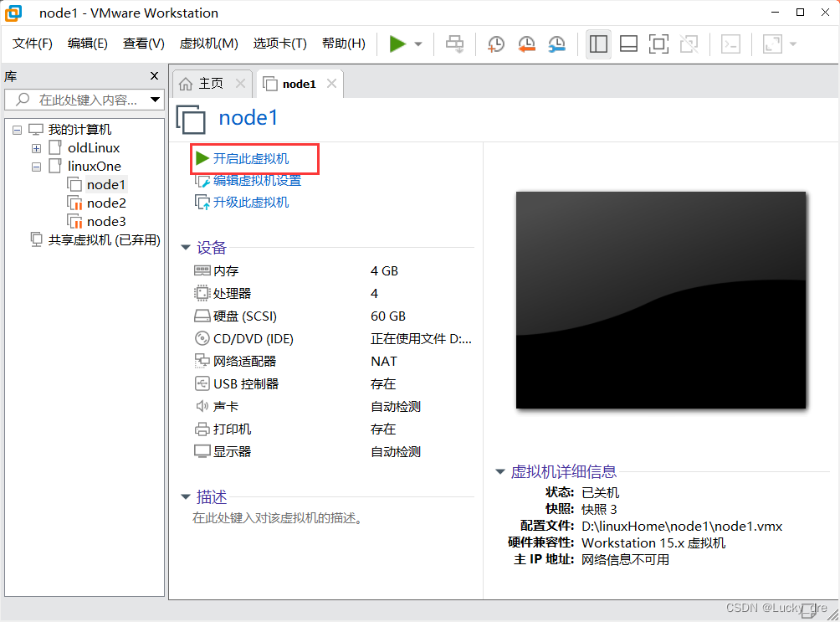The height and width of the screenshot is (622, 840).
Task: Close the 库 library panel
Action: tap(154, 76)
